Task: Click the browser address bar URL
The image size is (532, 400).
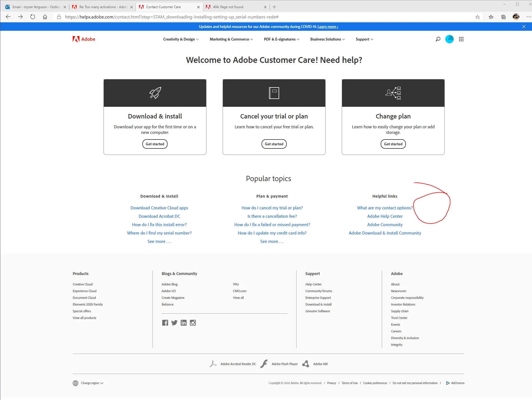Action: tap(172, 17)
